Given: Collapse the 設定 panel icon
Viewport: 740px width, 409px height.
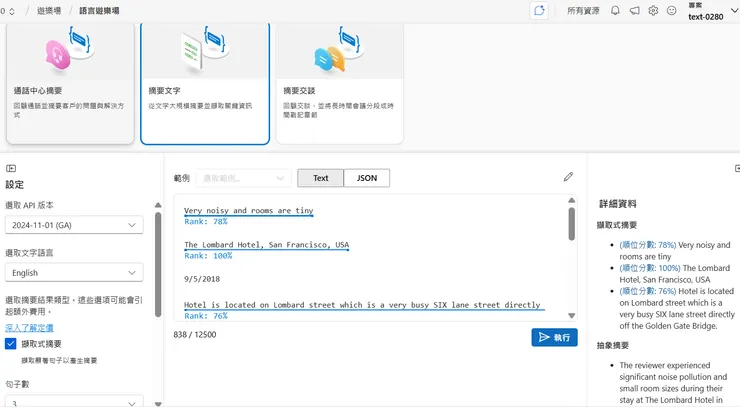Looking at the screenshot, I should coord(11,168).
